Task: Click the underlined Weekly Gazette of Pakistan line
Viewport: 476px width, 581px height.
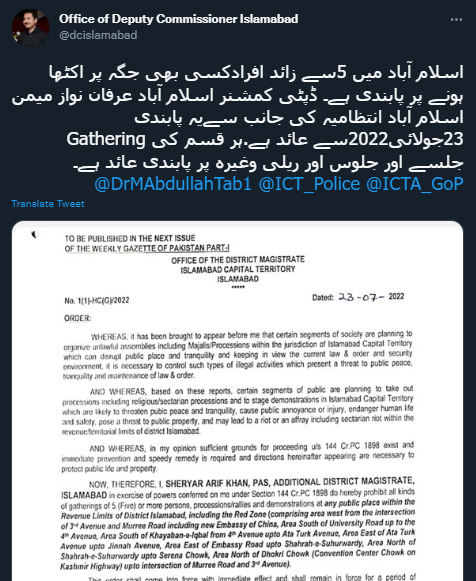Action: click(x=147, y=248)
